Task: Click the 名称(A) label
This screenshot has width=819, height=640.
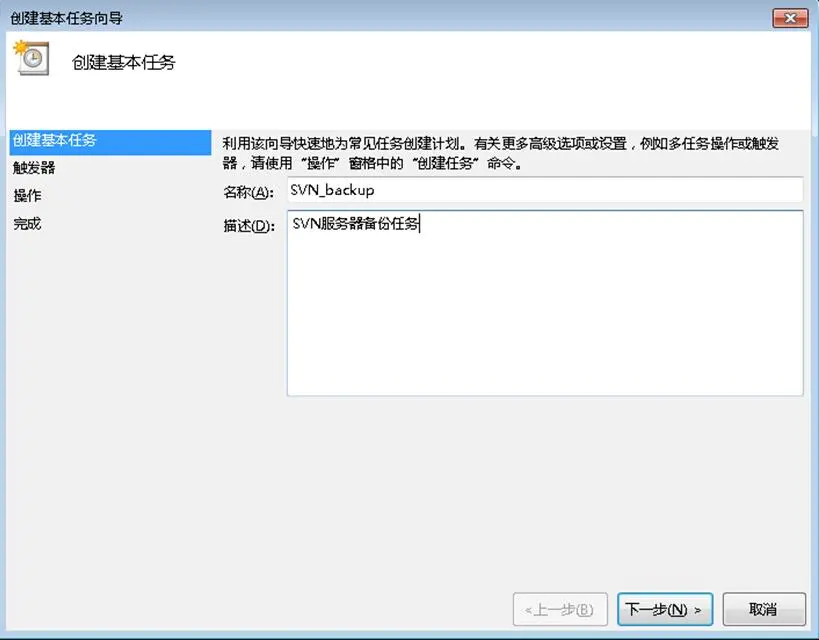Action: point(249,192)
